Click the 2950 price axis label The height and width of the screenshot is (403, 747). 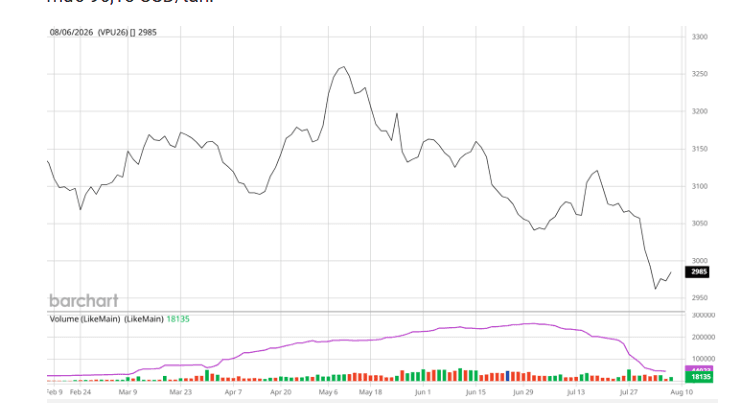pos(699,298)
